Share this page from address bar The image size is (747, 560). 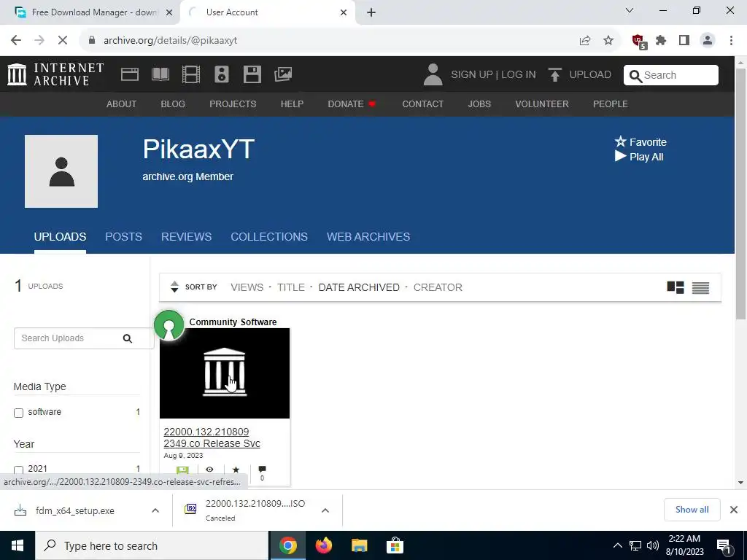click(585, 41)
